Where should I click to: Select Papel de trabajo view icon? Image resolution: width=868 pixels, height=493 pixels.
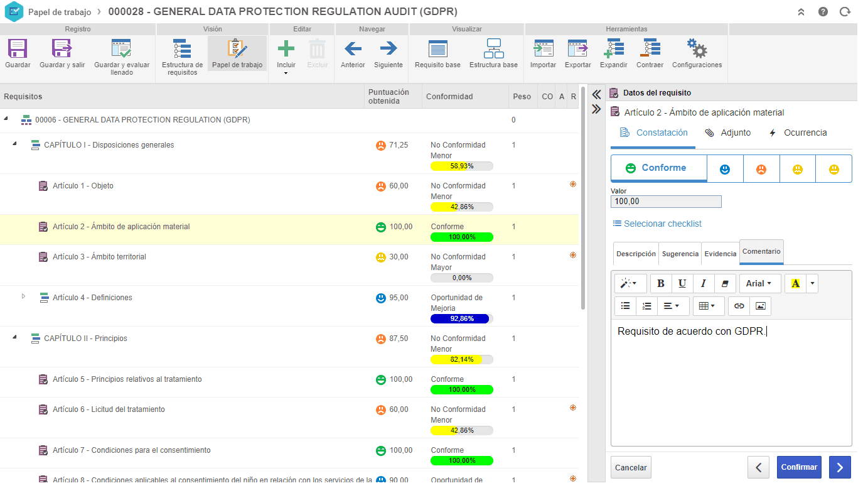point(237,48)
